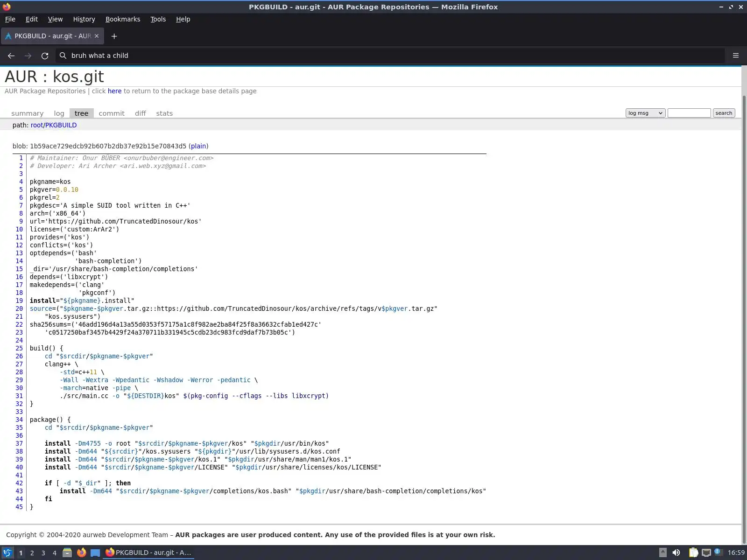Open the Bookmarks menu
747x560 pixels.
pos(123,19)
